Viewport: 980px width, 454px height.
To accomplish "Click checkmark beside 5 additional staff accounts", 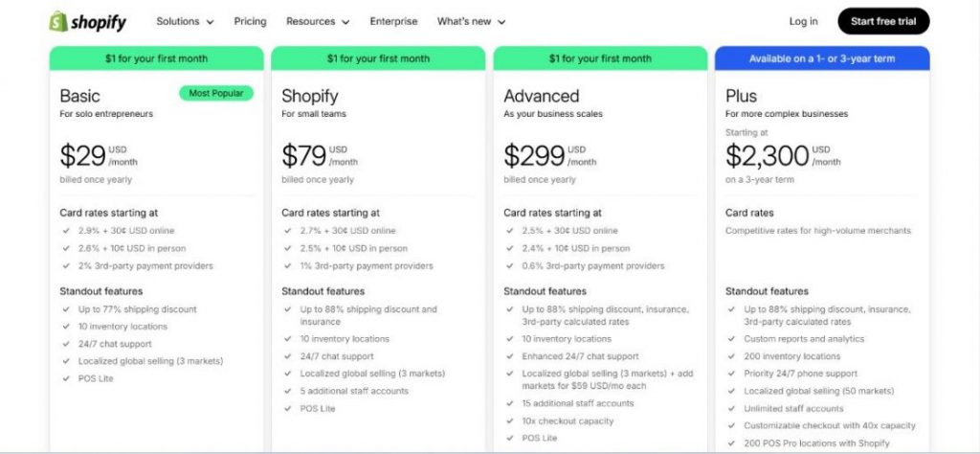I will click(287, 391).
